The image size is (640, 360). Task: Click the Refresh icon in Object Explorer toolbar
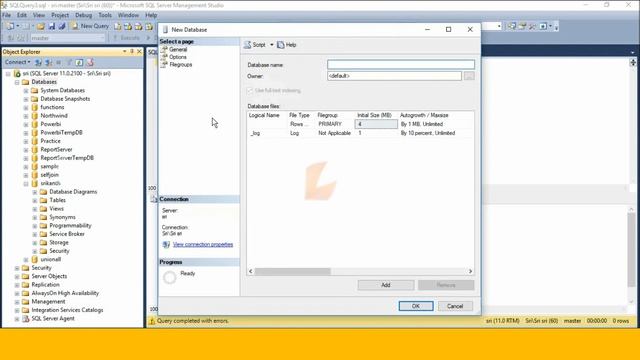(x=80, y=62)
